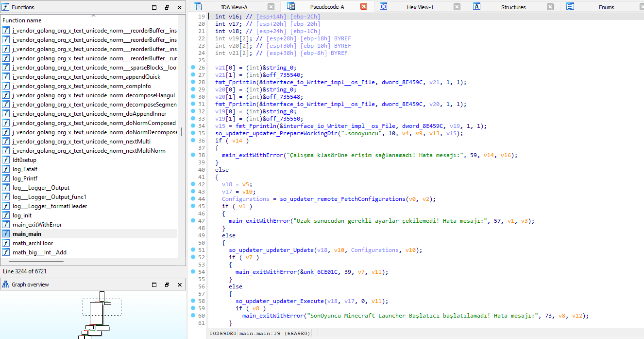Click the Structures tab icon
Image resolution: width=644 pixels, height=339 pixels.
point(477,7)
